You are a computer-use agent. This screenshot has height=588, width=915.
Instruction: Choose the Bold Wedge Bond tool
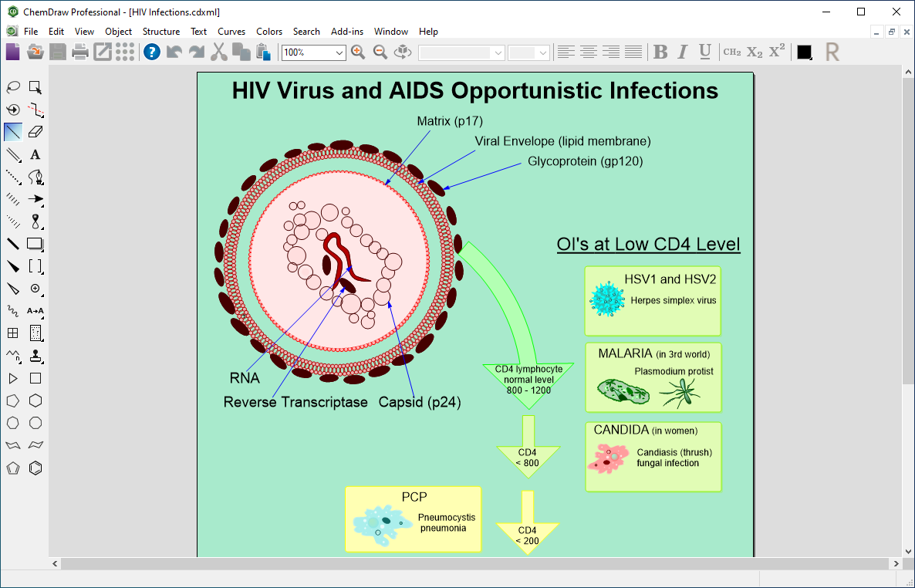point(13,266)
